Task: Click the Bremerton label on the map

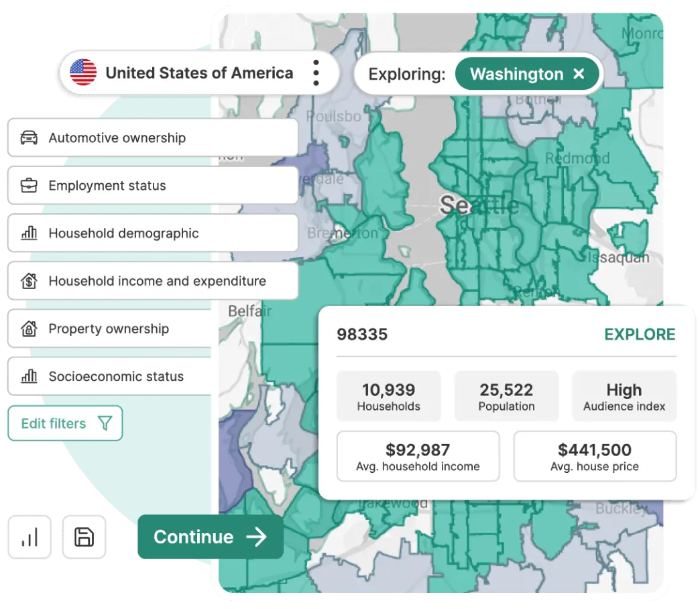Action: pyautogui.click(x=343, y=233)
